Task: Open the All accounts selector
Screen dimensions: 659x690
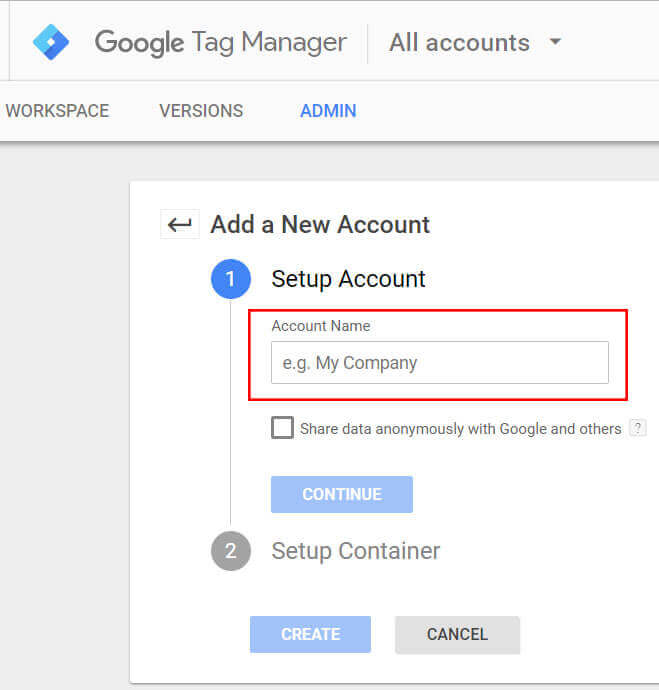Action: pos(459,42)
